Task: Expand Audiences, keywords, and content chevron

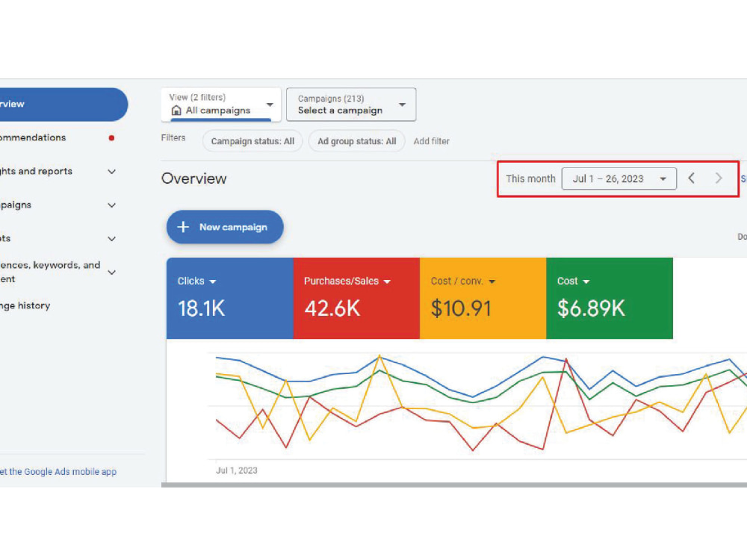Action: (x=111, y=273)
